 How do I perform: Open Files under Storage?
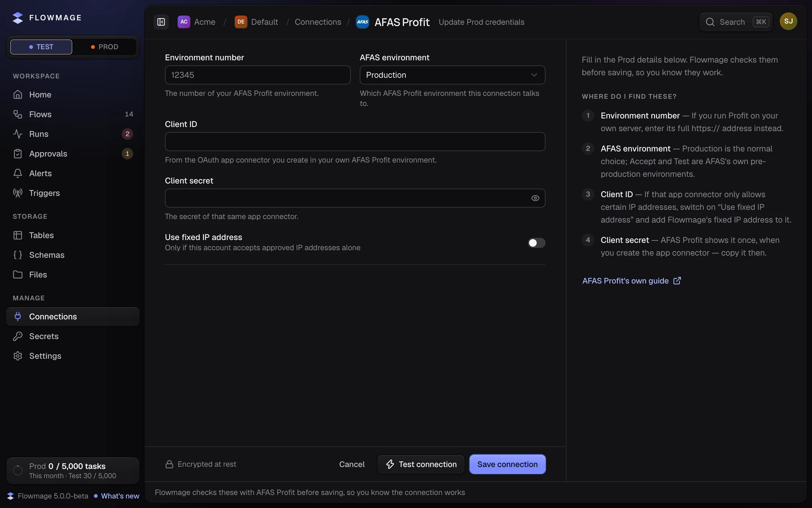pos(73,275)
